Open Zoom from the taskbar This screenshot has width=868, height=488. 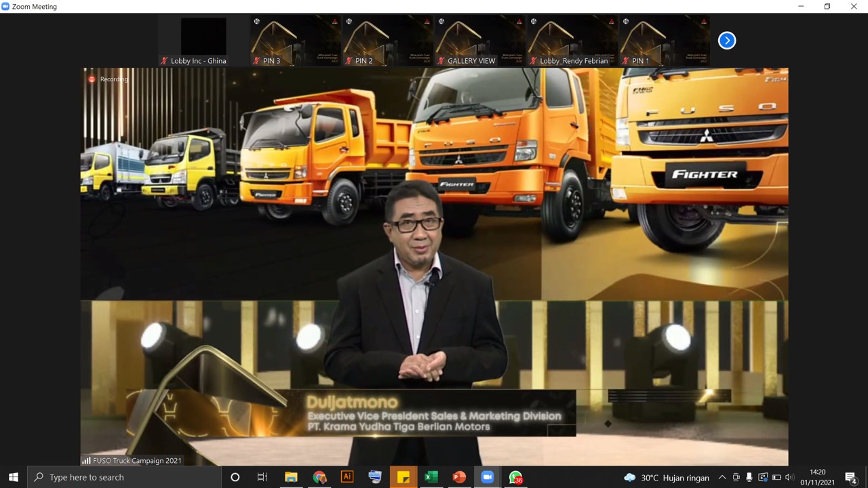point(486,477)
